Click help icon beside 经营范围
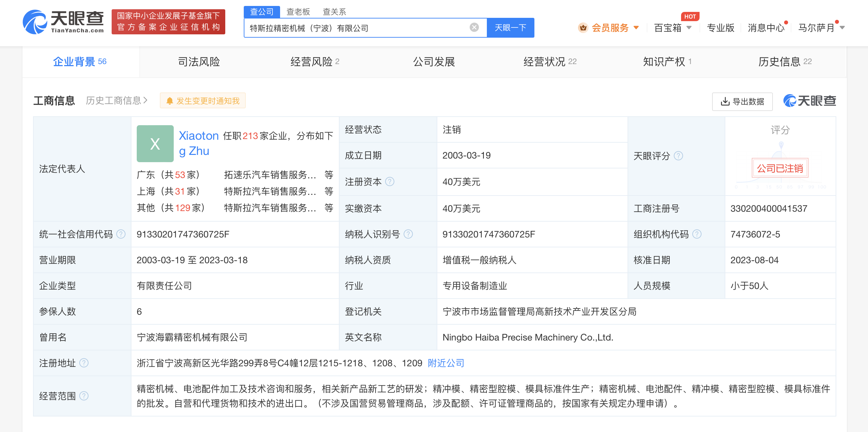The height and width of the screenshot is (432, 868). 84,396
